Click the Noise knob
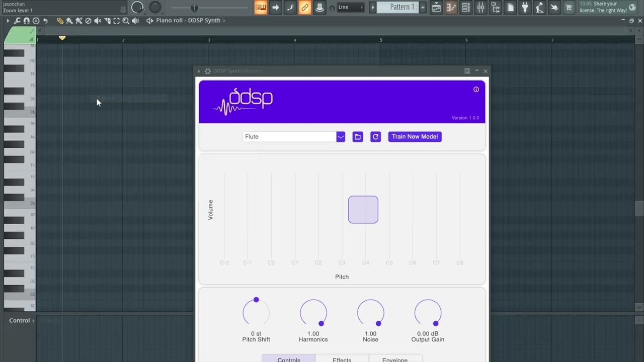Screen dimensions: 644x362 371,313
